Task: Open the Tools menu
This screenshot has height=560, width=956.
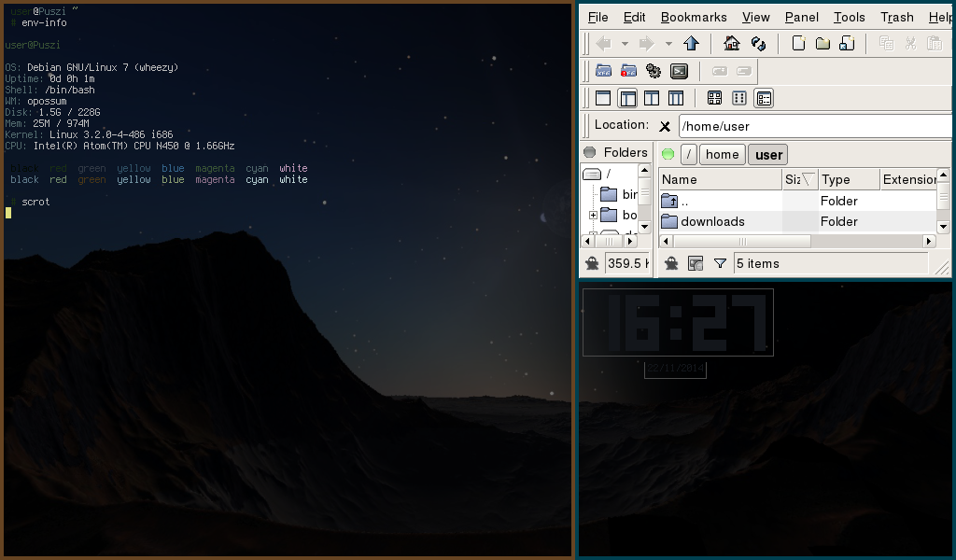Action: click(849, 17)
